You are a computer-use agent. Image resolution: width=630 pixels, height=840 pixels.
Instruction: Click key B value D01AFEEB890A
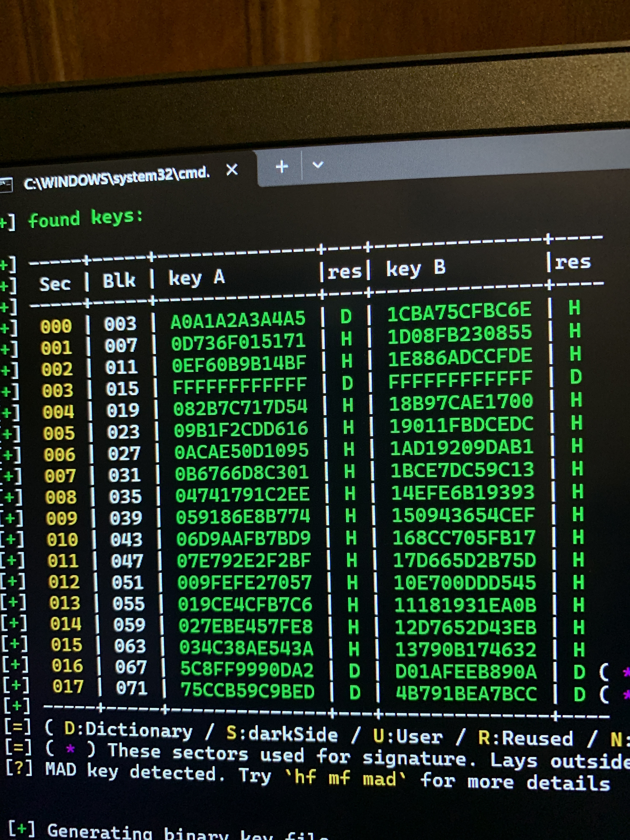(466, 672)
